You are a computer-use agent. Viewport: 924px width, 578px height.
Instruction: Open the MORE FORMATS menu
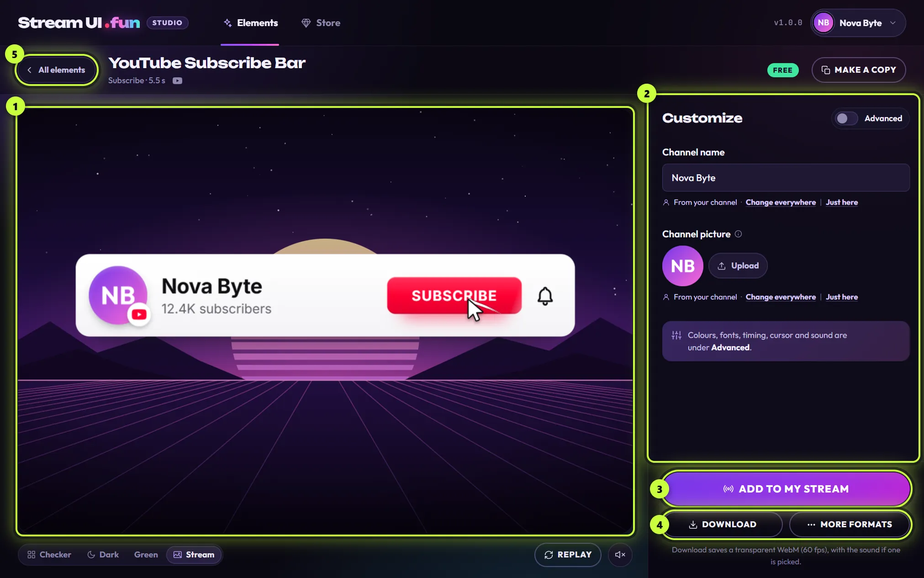click(x=850, y=525)
